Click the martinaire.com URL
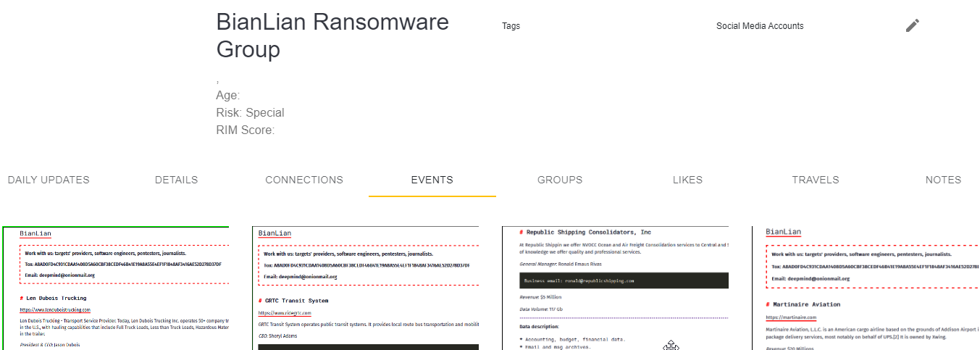 tap(791, 317)
